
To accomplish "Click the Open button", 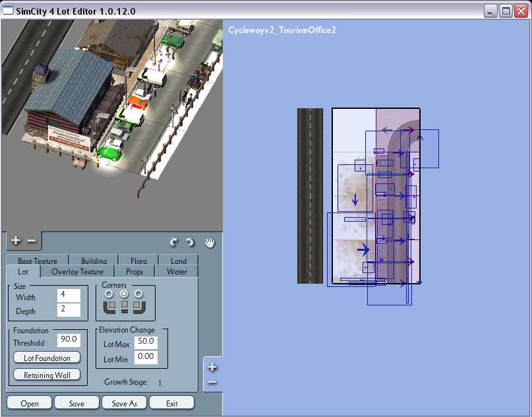I will click(30, 403).
